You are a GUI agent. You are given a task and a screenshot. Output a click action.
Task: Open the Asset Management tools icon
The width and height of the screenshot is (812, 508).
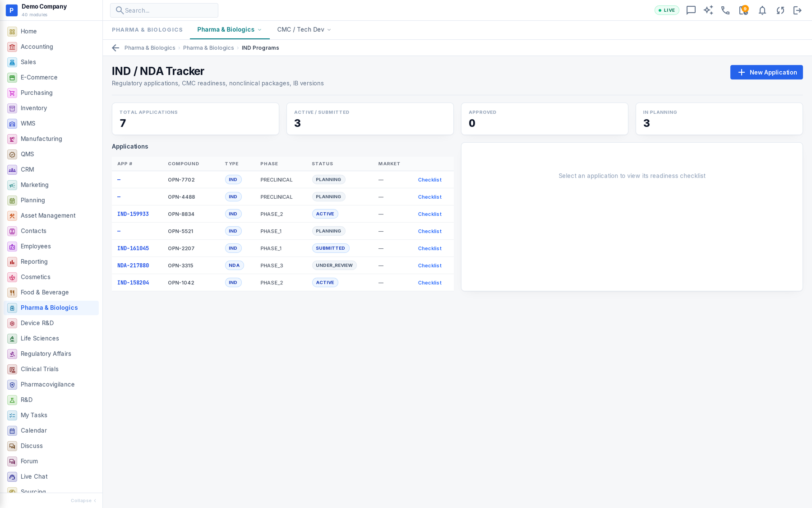12,216
